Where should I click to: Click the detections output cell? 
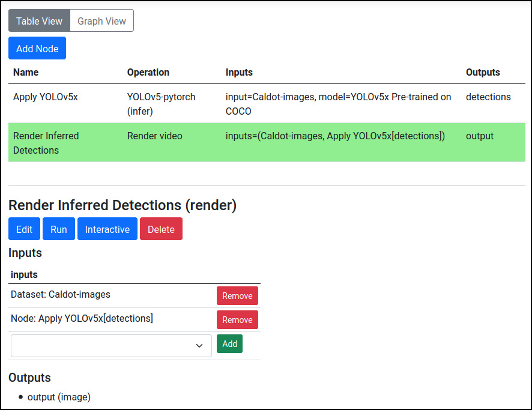[488, 97]
